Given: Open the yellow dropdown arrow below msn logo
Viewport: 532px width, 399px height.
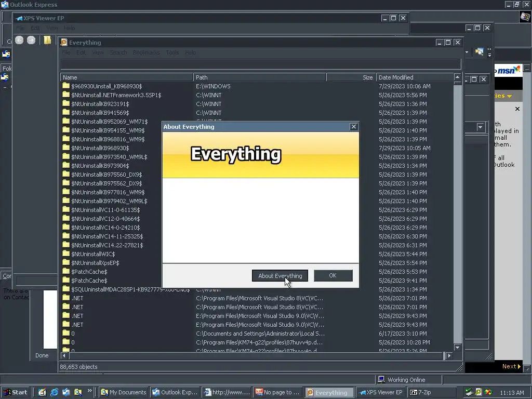Looking at the screenshot, I should (x=509, y=96).
